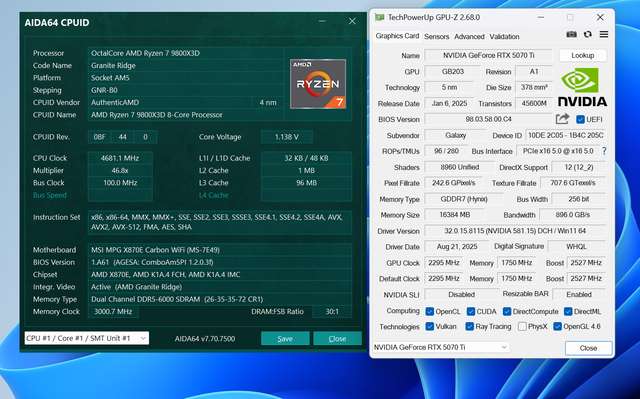Screen dimensions: 640x399
Task: Click the BIOS Version field 98.03.58.00.C4
Action: pyautogui.click(x=488, y=119)
